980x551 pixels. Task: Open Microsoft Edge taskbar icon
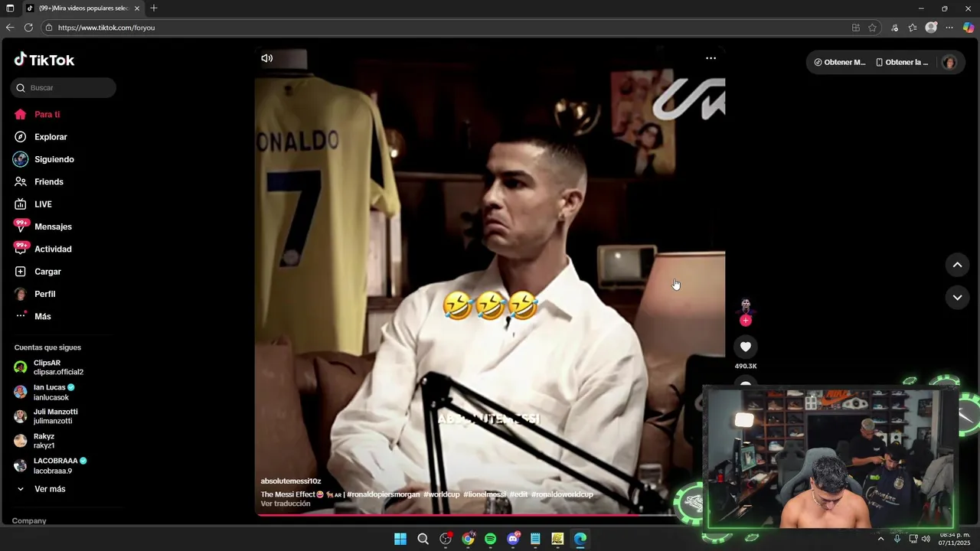[580, 539]
